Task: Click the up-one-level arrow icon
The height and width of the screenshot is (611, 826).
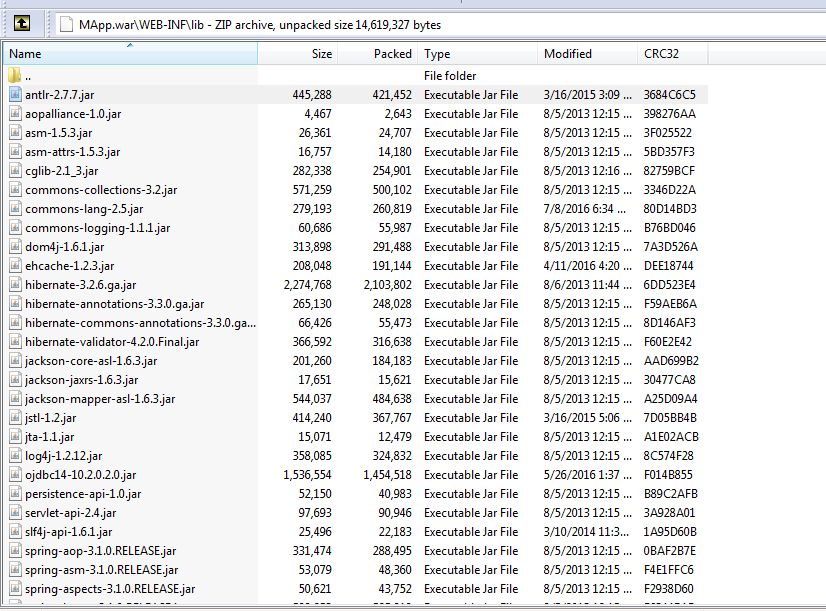Action: (x=22, y=23)
